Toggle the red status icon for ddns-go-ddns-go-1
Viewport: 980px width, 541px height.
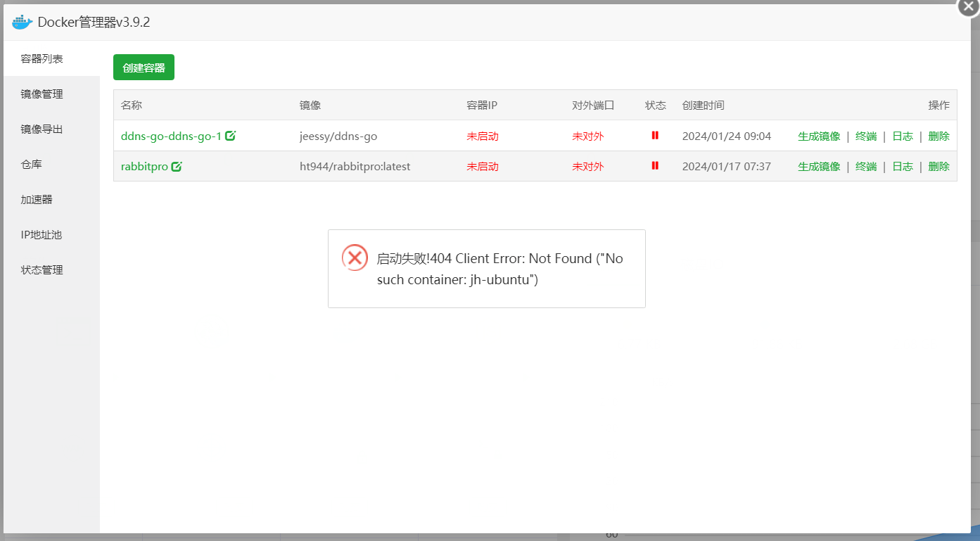click(x=655, y=135)
